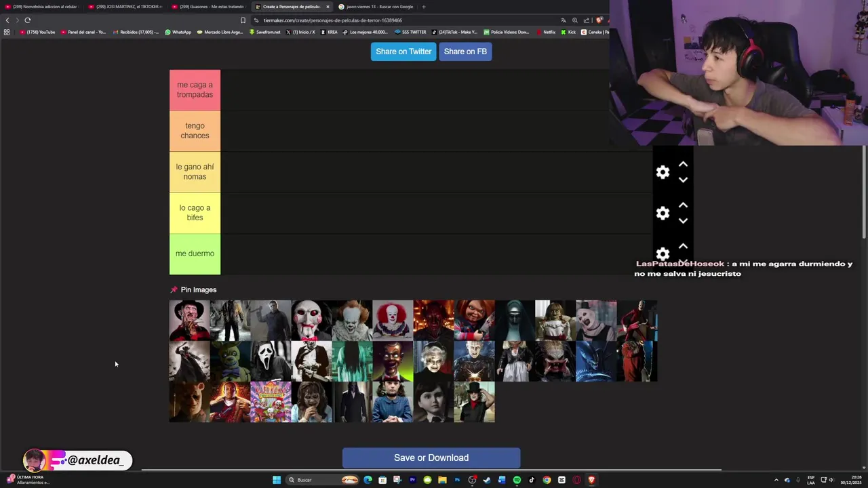Screen dimensions: 868x488
Task: Select the 'le gano ahí nomas' tier label
Action: pos(195,171)
